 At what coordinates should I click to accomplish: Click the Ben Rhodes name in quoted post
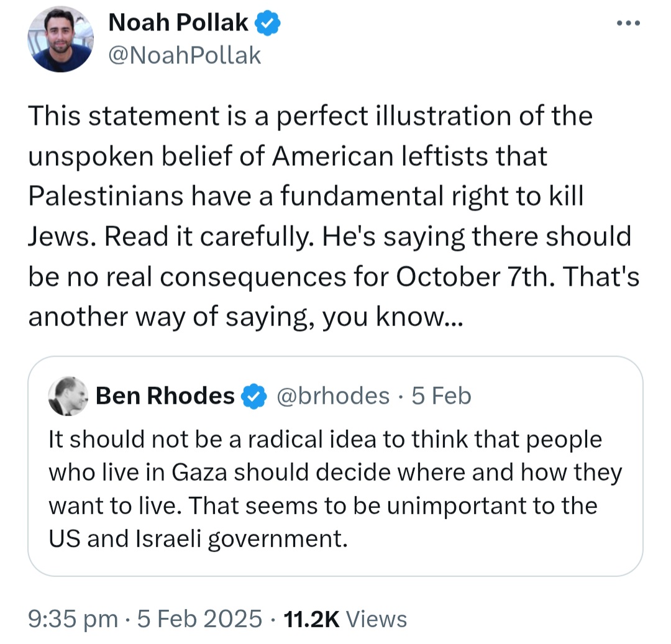[x=165, y=396]
